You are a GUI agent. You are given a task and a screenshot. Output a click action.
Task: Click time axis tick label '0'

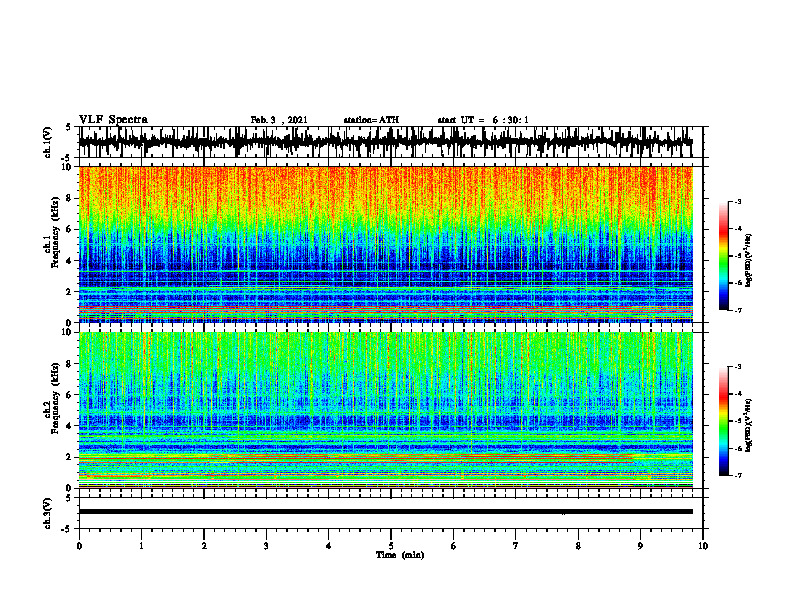79,546
